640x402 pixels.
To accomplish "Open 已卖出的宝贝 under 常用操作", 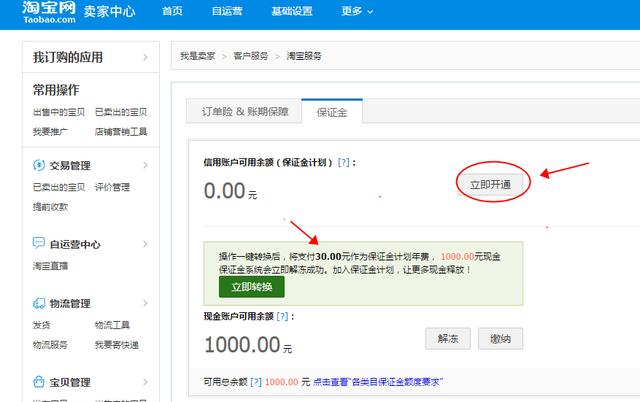I will coord(121,112).
